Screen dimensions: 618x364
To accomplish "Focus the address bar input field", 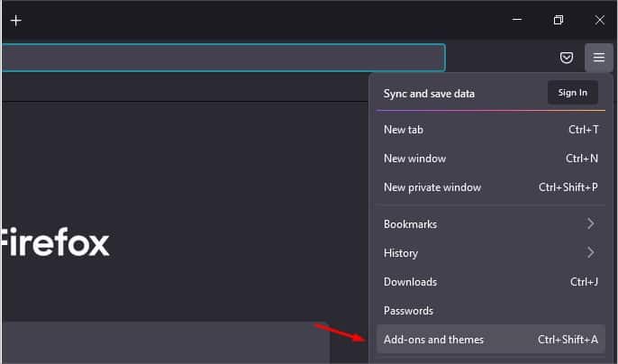I will coord(223,58).
